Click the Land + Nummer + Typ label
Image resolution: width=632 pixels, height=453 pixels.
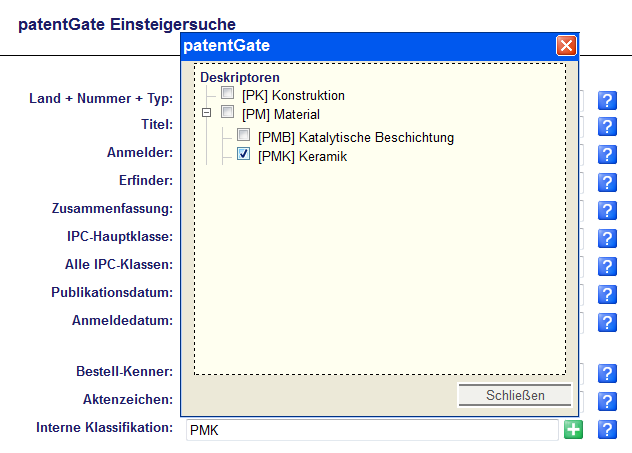coord(101,98)
